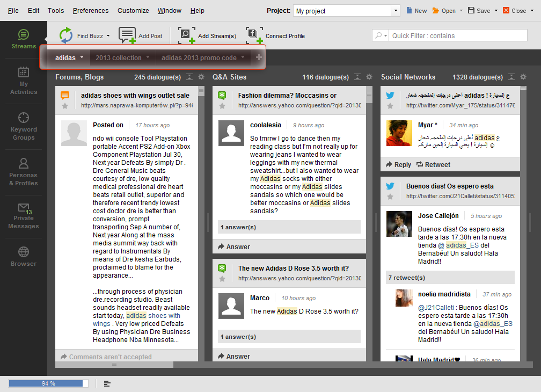Click Retweet on Myar tweet
Image resolution: width=541 pixels, height=392 pixels.
[x=433, y=165]
